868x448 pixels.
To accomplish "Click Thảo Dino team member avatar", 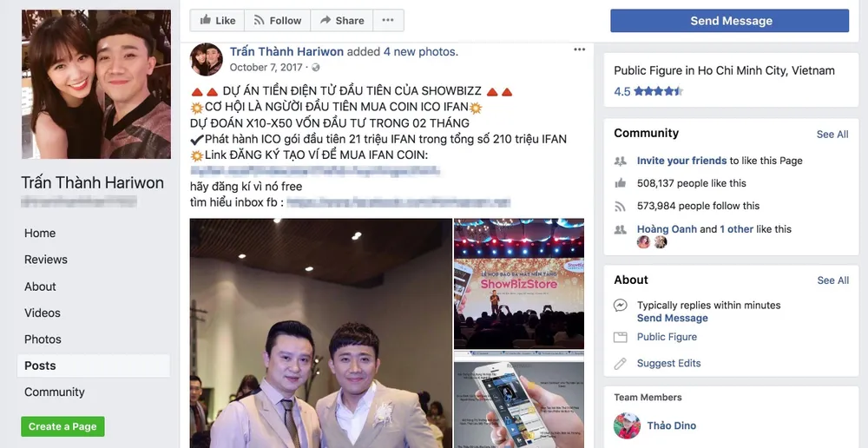I will [x=628, y=425].
